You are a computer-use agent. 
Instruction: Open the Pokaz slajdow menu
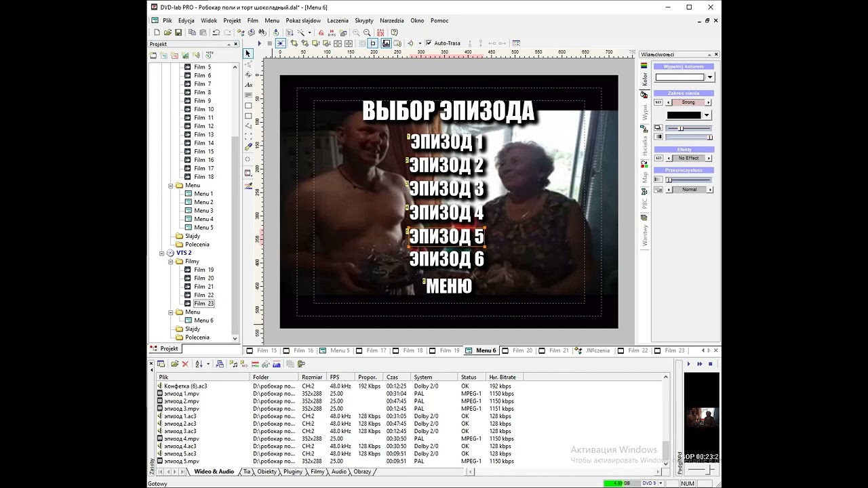coord(303,20)
